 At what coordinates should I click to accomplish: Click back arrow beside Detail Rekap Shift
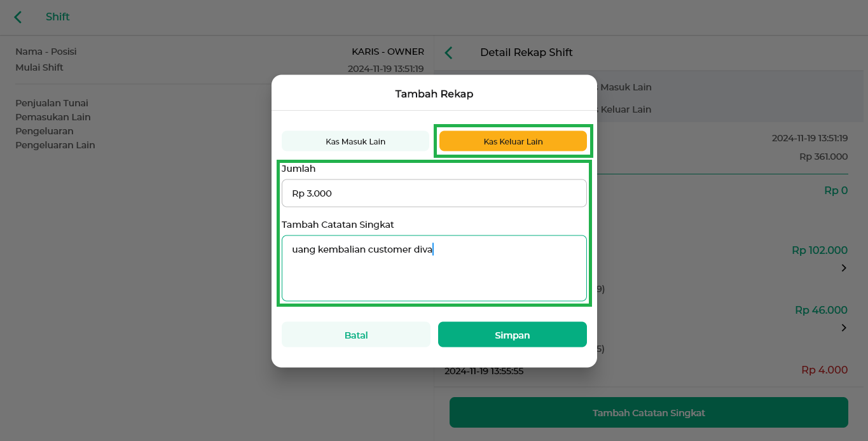(x=449, y=53)
